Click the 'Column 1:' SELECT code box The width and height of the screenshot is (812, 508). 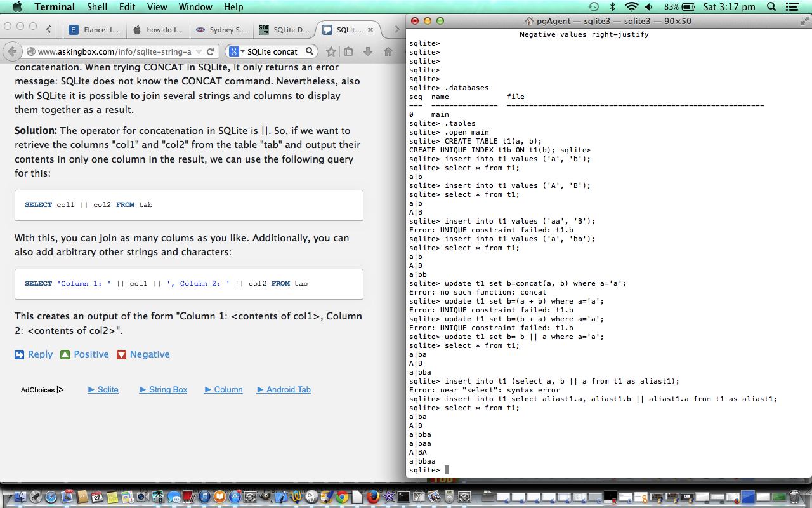click(189, 284)
